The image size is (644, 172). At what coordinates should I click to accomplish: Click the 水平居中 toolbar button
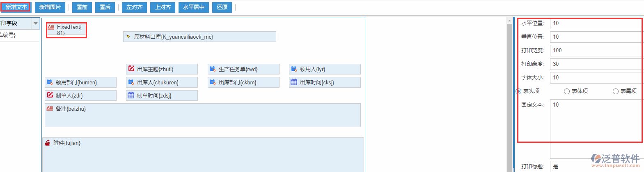[193, 7]
